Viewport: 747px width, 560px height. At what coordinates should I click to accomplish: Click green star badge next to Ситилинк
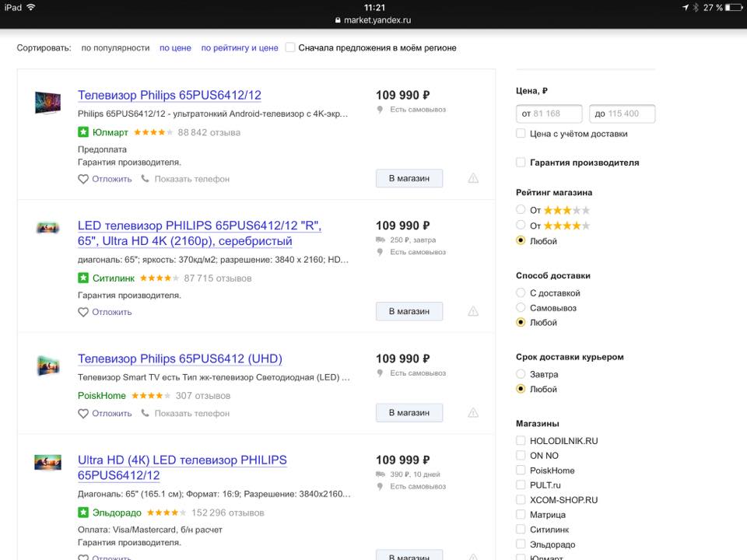click(83, 278)
